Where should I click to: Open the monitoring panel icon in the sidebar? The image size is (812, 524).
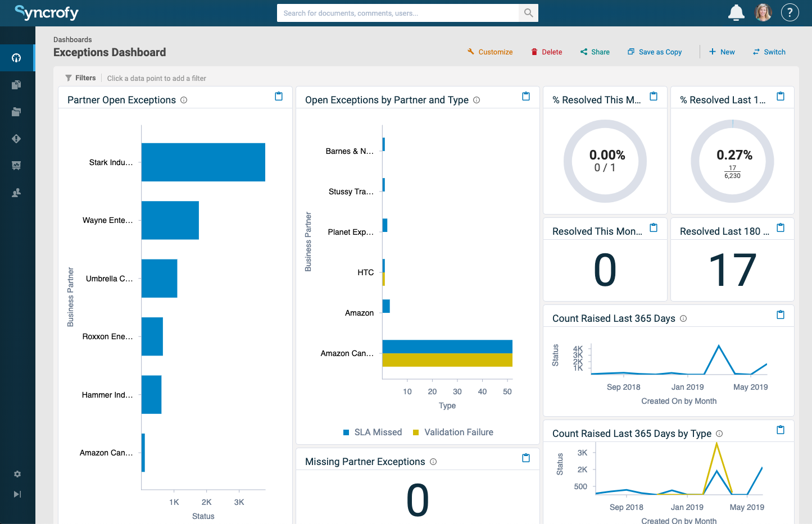click(x=17, y=165)
